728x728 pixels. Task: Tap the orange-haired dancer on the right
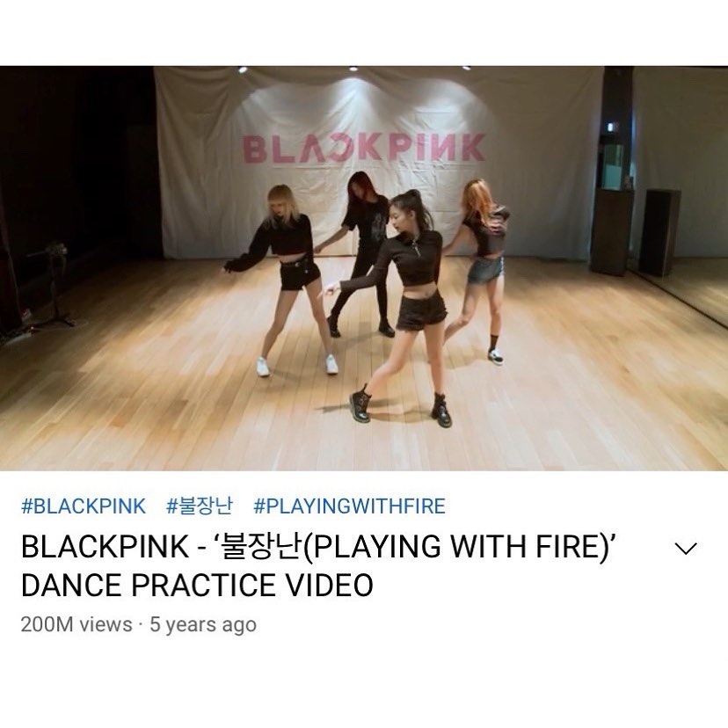(x=481, y=269)
